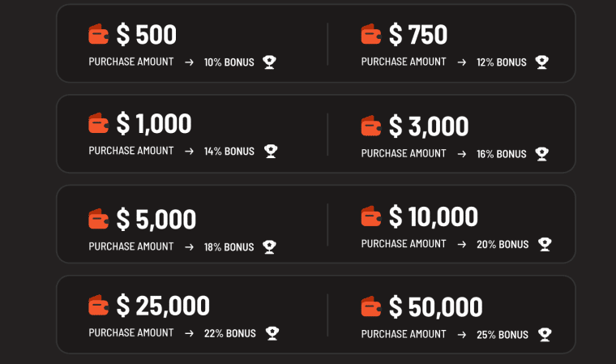
Task: Click the wallet icon beside $ 500
Action: click(98, 34)
